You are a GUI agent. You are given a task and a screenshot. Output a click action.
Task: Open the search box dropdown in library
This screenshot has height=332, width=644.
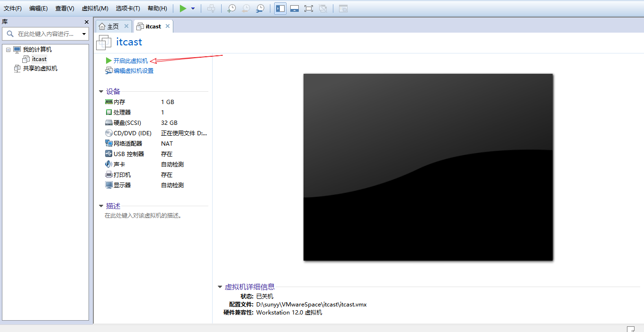click(84, 34)
